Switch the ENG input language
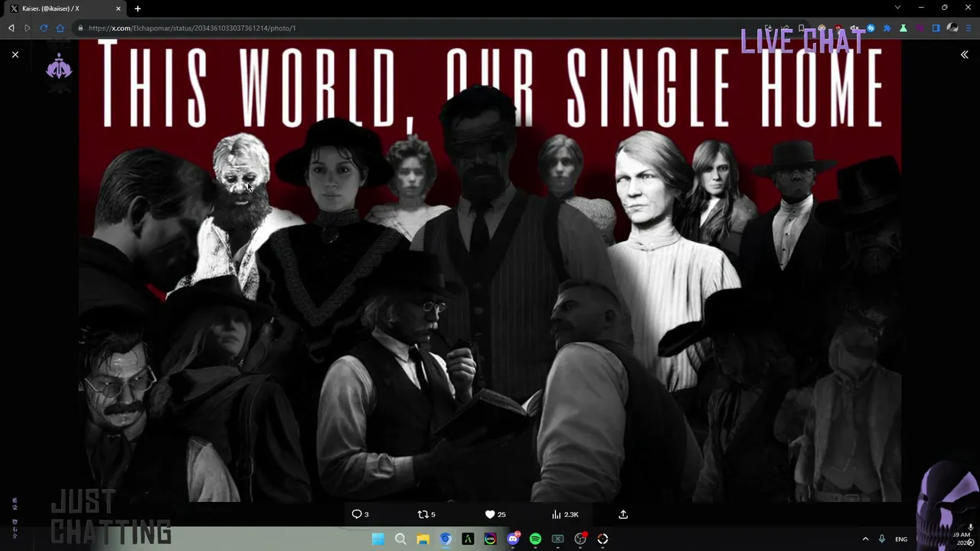980x551 pixels. (901, 539)
